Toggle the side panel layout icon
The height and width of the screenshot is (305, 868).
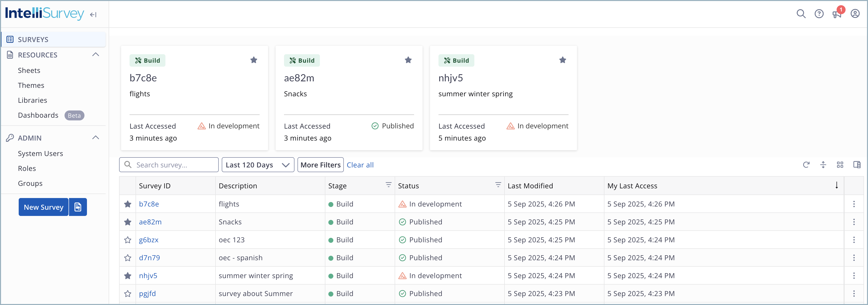pos(857,165)
